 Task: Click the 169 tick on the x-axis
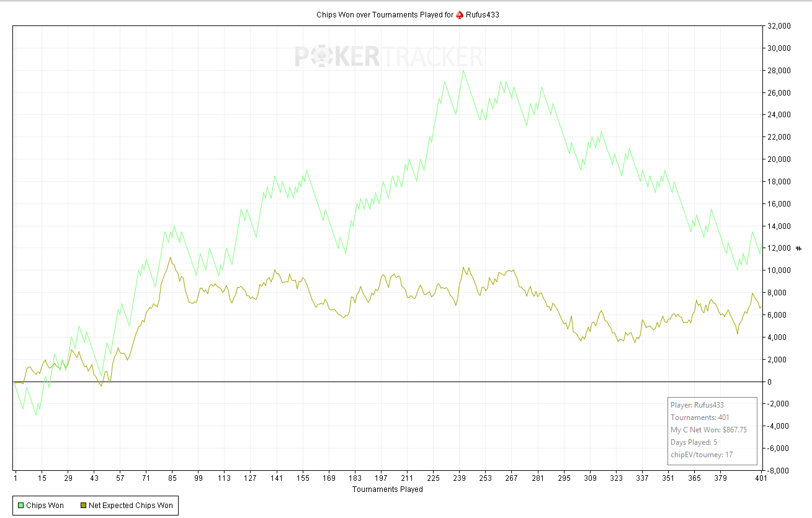329,479
